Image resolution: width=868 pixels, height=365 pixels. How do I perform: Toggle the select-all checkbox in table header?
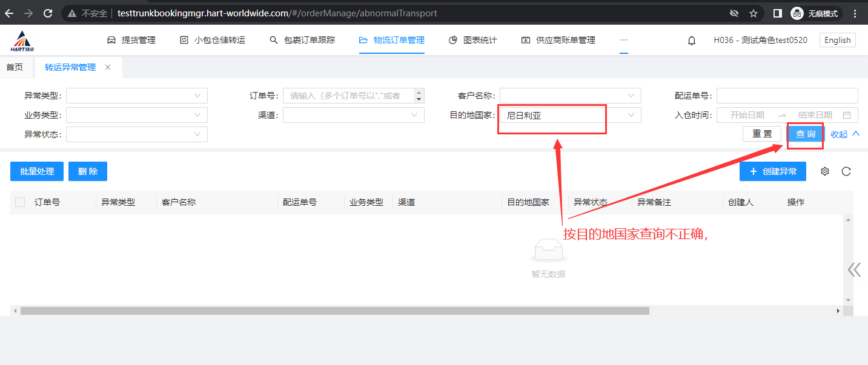coord(20,202)
